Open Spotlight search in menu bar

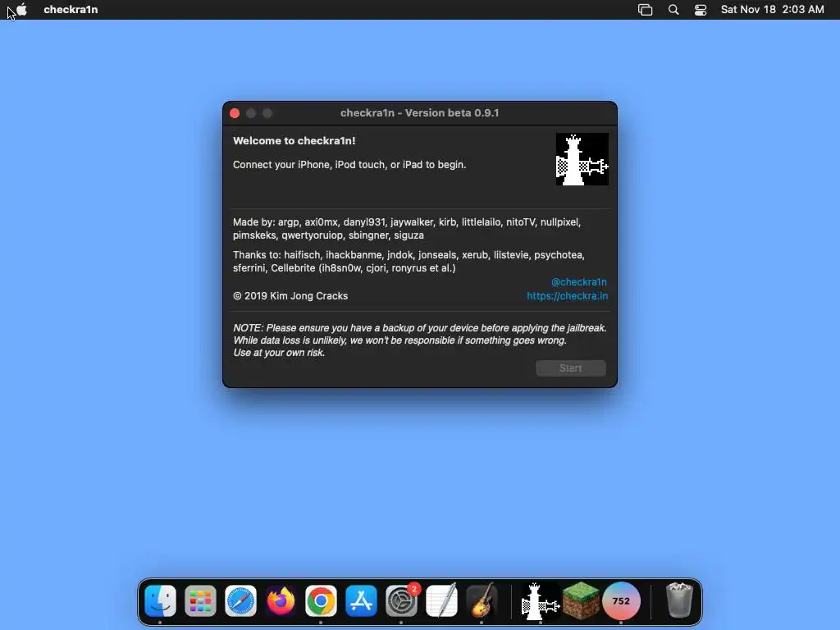(x=673, y=10)
